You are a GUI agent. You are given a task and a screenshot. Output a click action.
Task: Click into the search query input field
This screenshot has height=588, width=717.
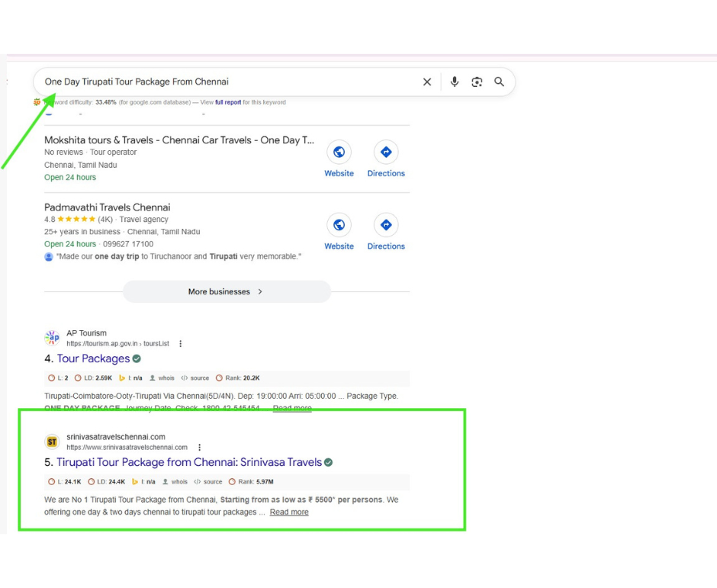(229, 82)
